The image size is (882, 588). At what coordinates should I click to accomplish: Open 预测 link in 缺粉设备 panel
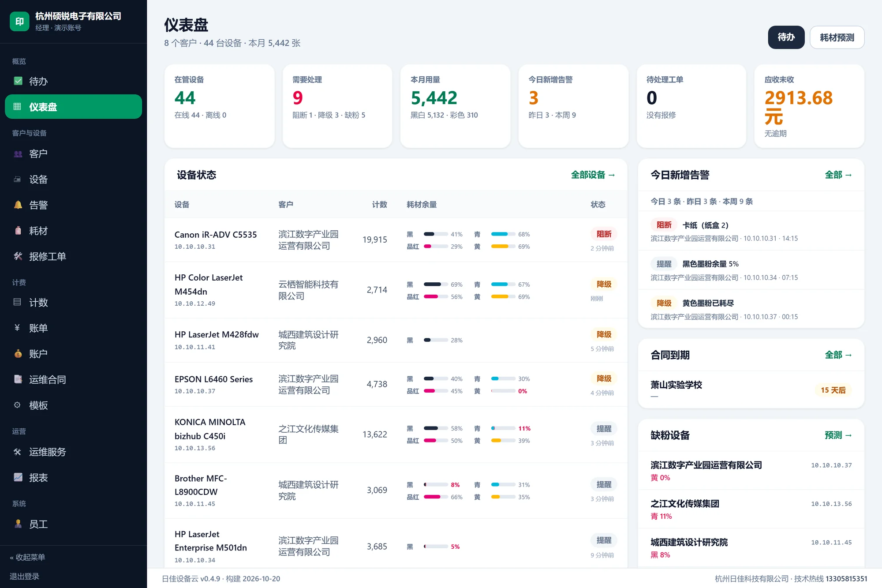click(838, 435)
